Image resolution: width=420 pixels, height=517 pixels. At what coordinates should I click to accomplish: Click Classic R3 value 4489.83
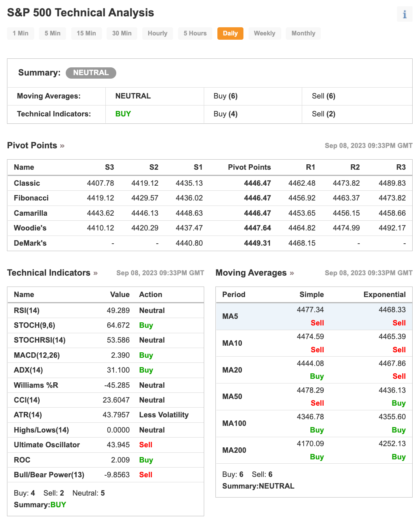392,183
